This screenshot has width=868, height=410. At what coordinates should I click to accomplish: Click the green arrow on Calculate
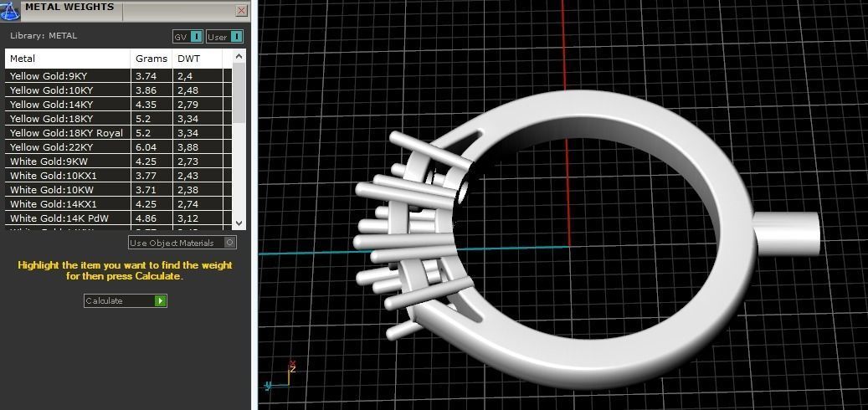click(161, 301)
